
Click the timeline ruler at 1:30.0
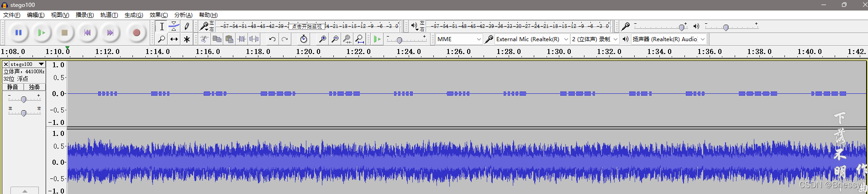point(559,52)
